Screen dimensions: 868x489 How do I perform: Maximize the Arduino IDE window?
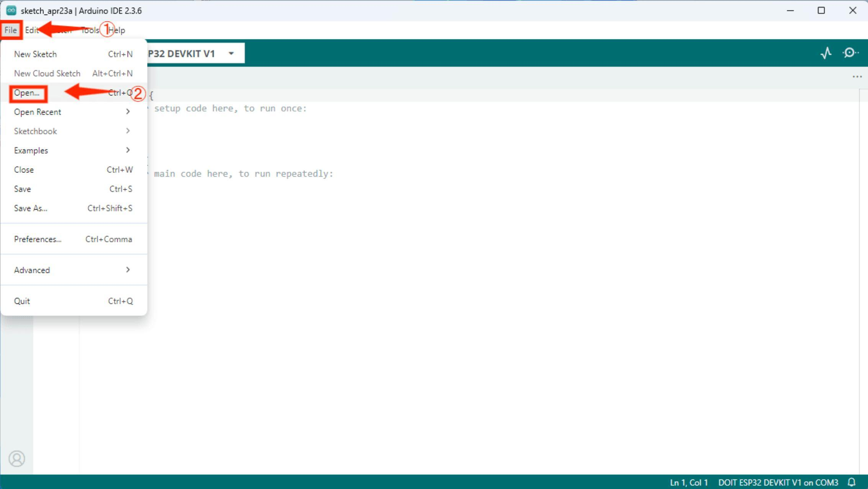(821, 10)
